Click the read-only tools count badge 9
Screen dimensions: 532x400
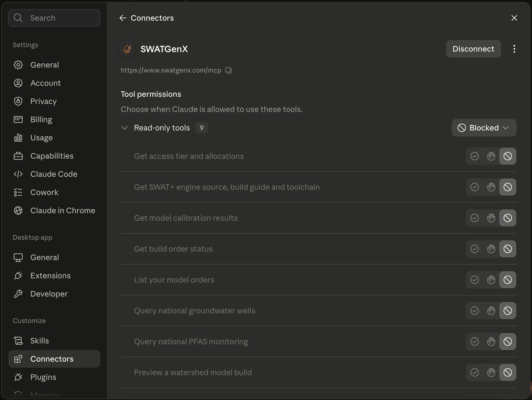201,128
